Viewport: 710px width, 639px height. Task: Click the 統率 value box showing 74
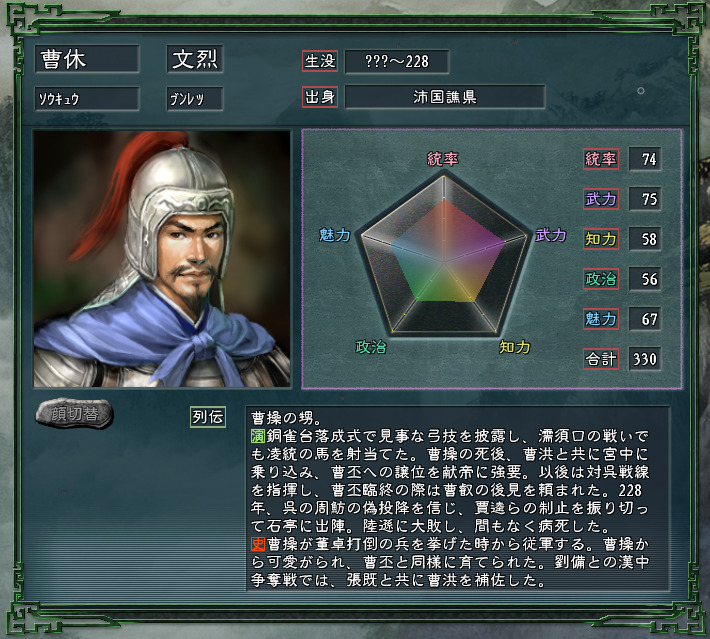(645, 159)
